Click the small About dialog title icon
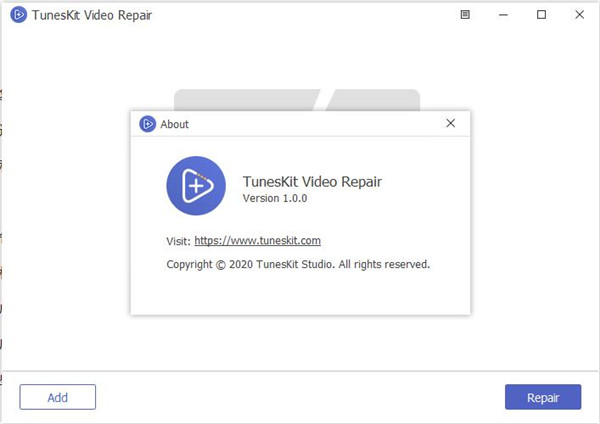 147,124
